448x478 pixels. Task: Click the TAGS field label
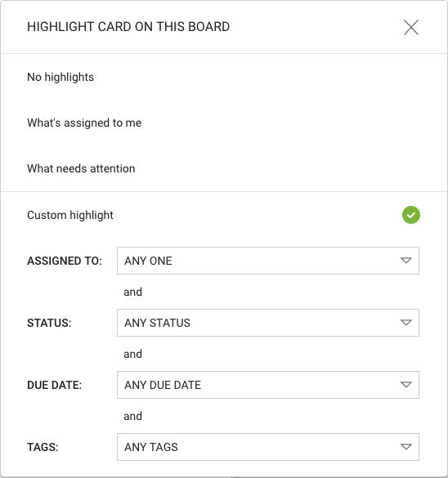43,447
